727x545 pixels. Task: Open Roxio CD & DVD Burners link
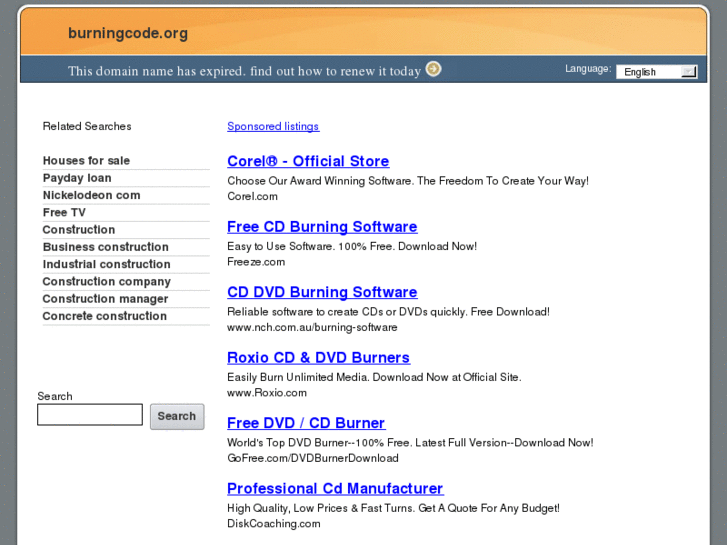pyautogui.click(x=319, y=358)
